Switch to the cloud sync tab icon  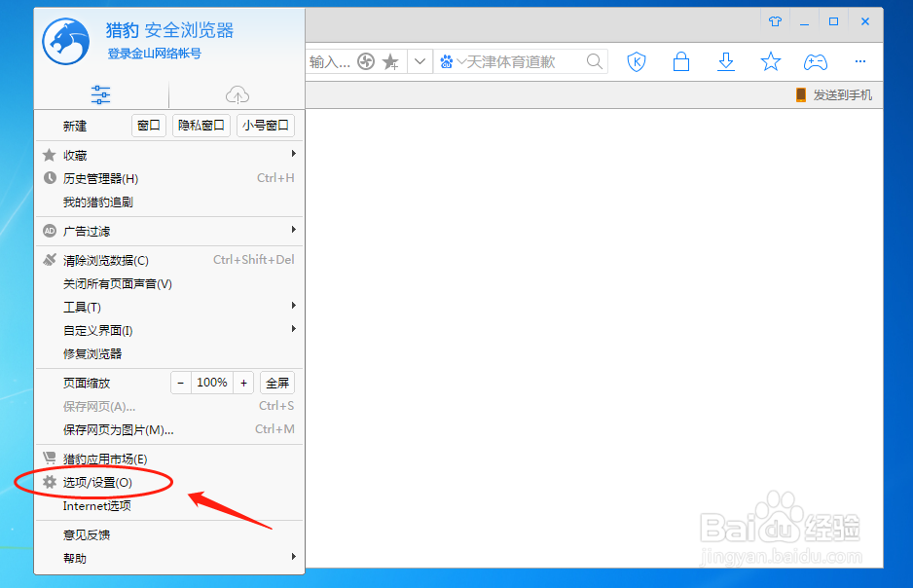click(x=237, y=94)
